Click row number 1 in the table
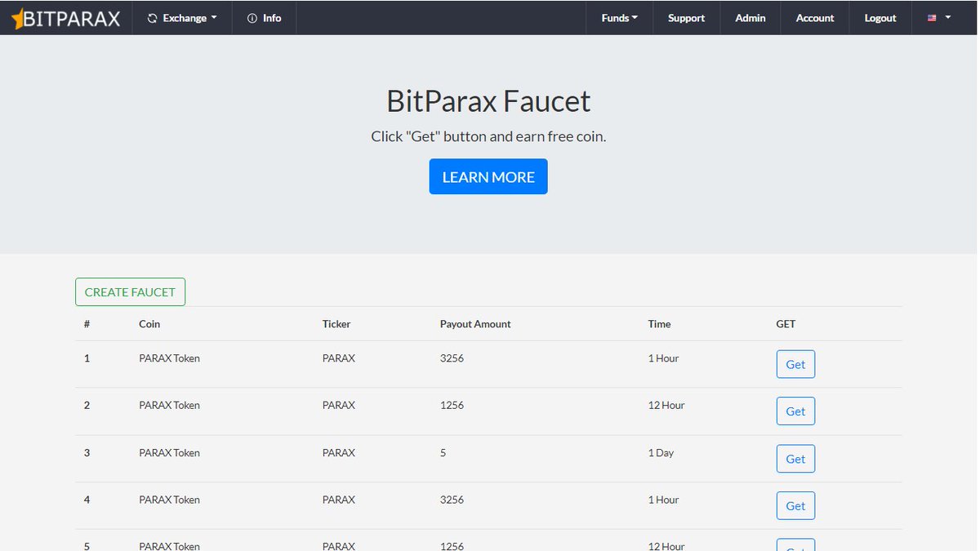 pos(87,358)
